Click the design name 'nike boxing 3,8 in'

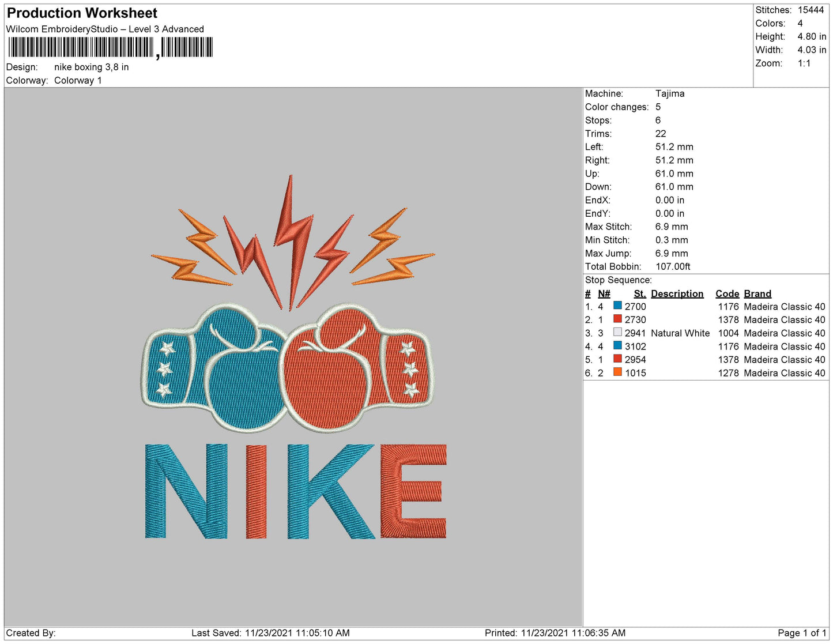92,67
